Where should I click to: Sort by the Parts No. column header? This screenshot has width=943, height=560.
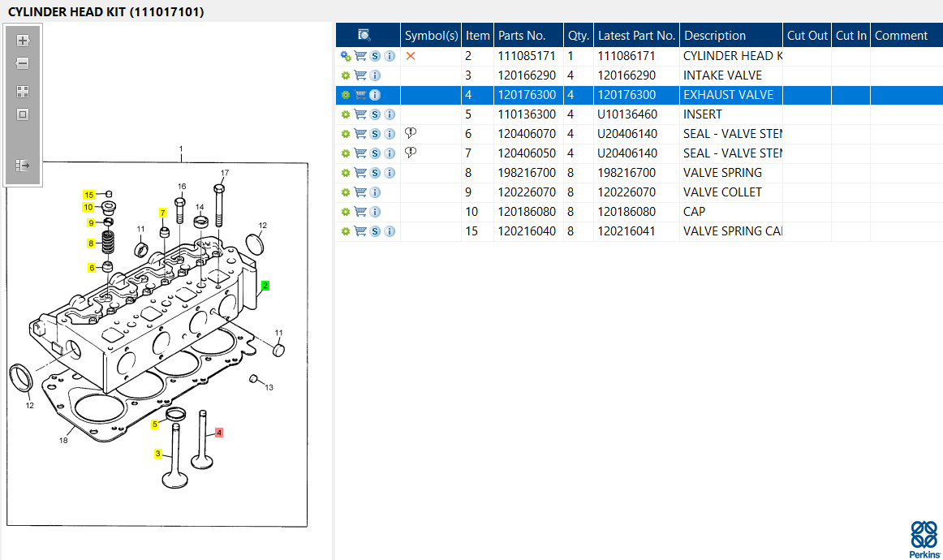[x=522, y=36]
